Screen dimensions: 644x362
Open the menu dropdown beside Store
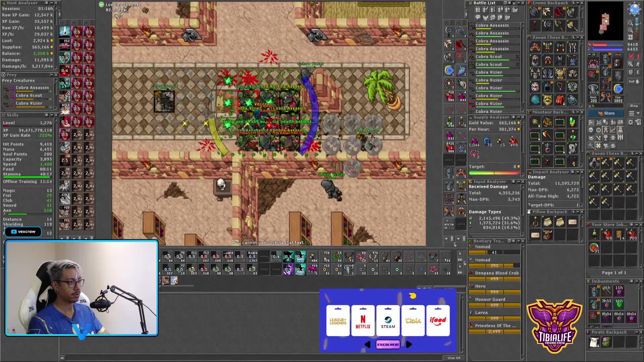[634, 113]
